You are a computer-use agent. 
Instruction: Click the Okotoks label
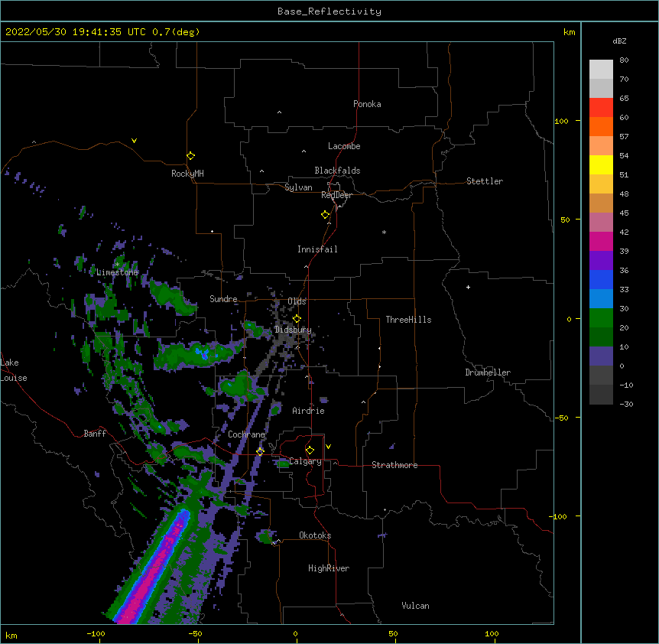coord(315,535)
